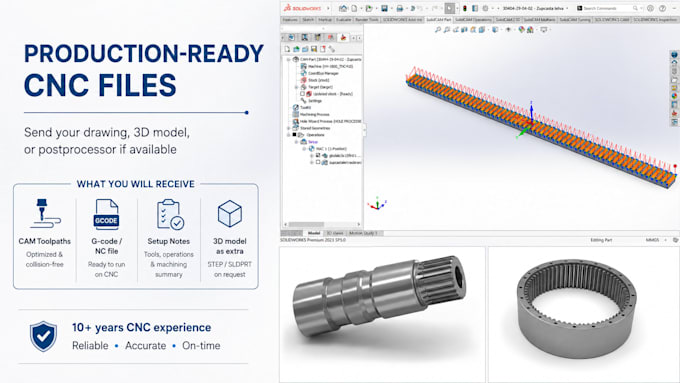
Task: Click the Open document icon in top toolbar
Action: pyautogui.click(x=369, y=8)
